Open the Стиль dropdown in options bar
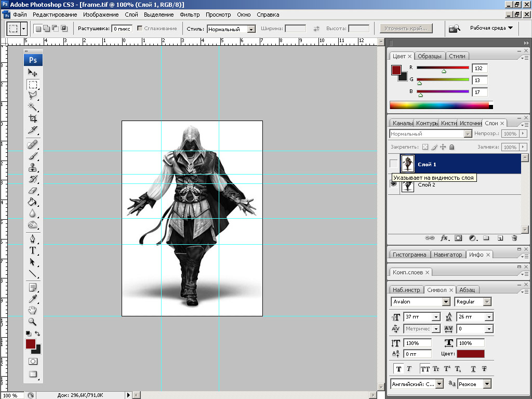532x399 pixels. pos(251,30)
